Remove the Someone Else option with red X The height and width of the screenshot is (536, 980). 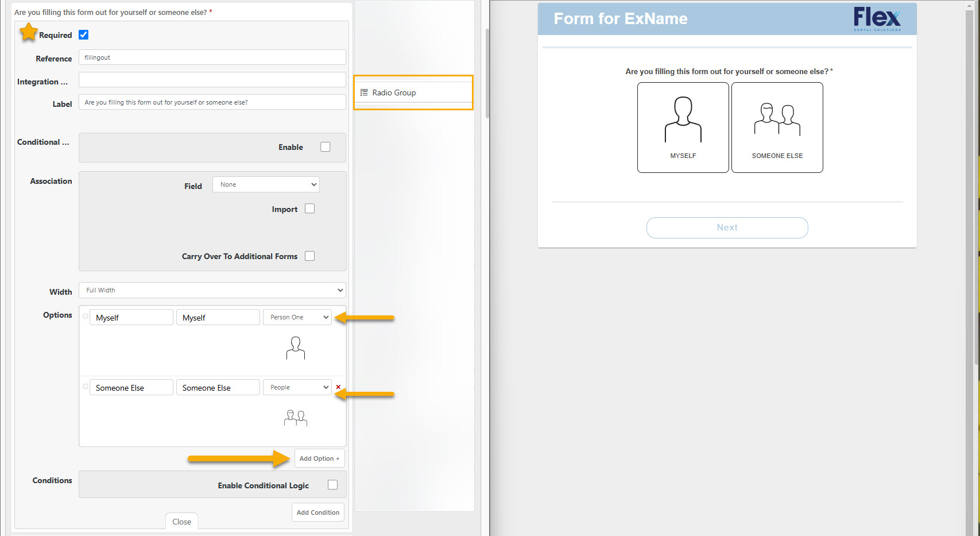coord(338,387)
